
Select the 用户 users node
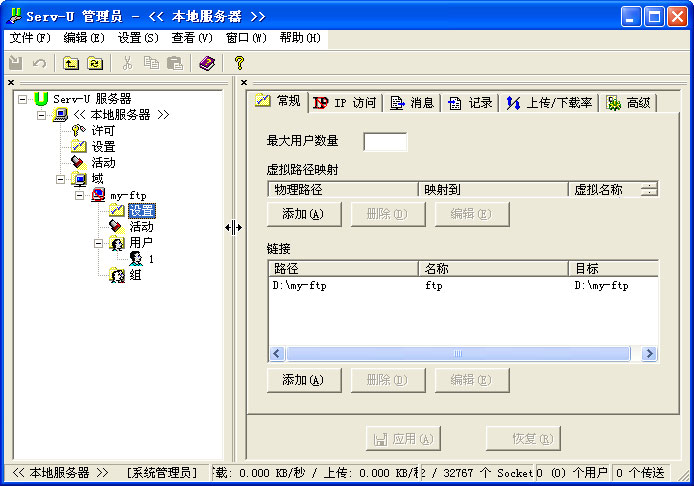click(x=141, y=243)
